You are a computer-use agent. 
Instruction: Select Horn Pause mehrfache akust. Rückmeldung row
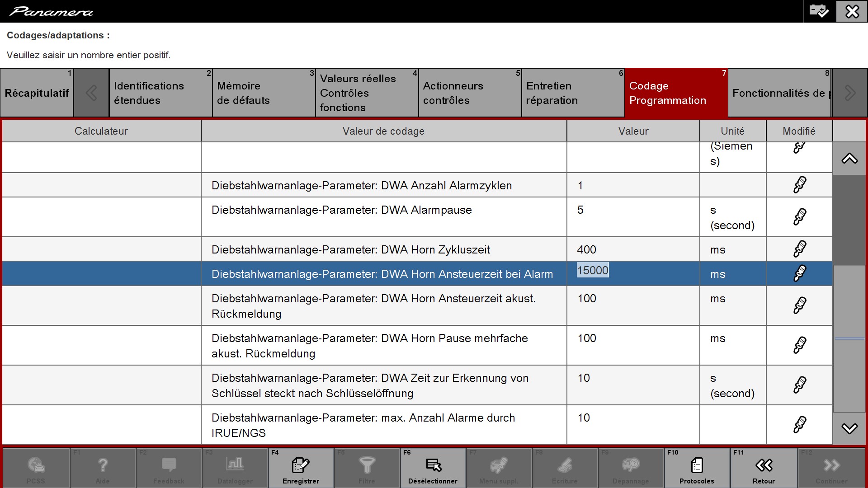tap(417, 345)
